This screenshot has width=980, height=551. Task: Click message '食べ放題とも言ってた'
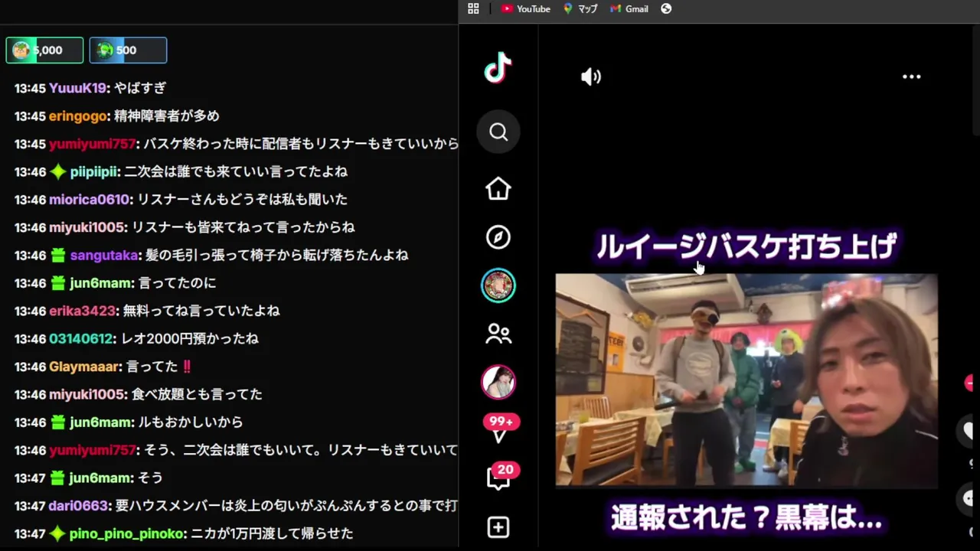197,394
